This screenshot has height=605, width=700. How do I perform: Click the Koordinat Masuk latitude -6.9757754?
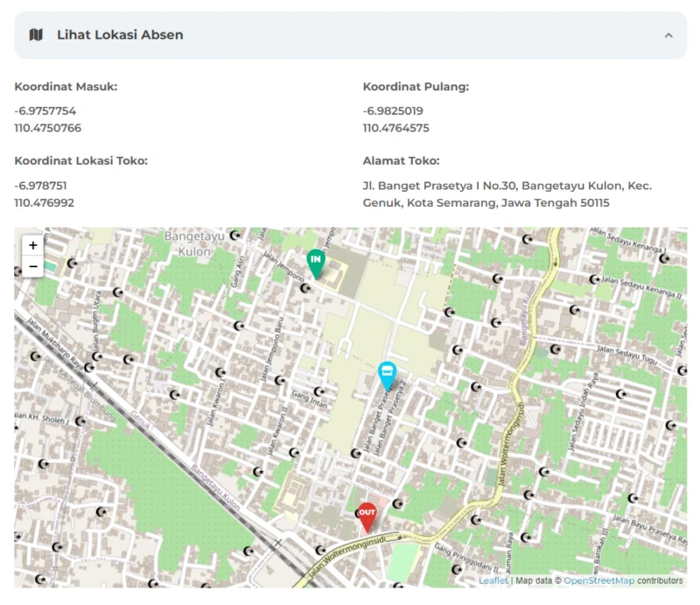(x=45, y=111)
